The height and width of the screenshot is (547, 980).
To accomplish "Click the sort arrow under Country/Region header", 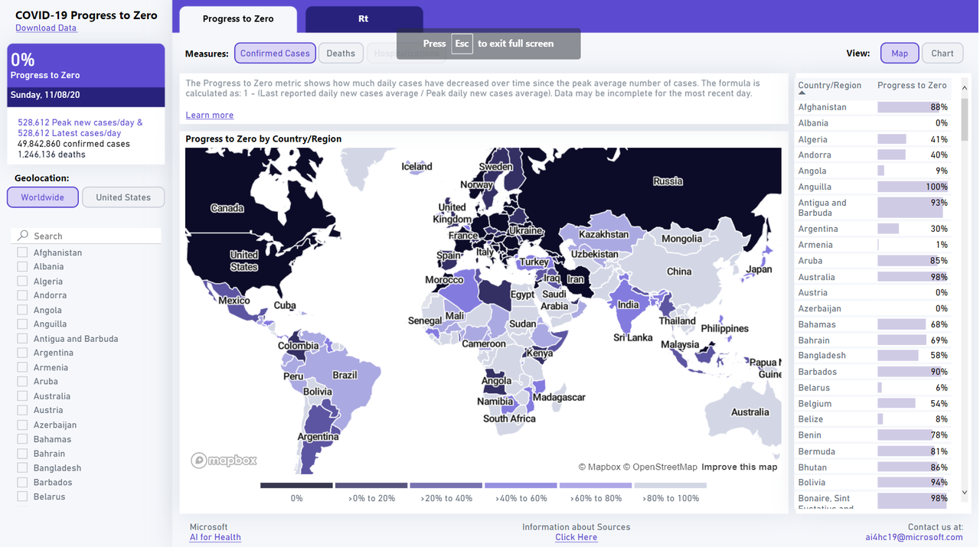I will pyautogui.click(x=802, y=93).
